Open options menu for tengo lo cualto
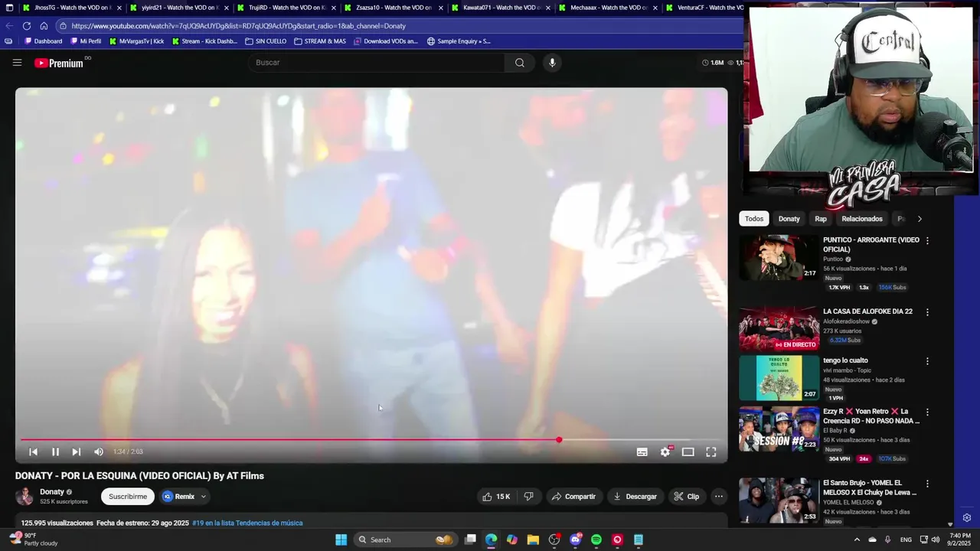The image size is (980, 551). pyautogui.click(x=927, y=361)
